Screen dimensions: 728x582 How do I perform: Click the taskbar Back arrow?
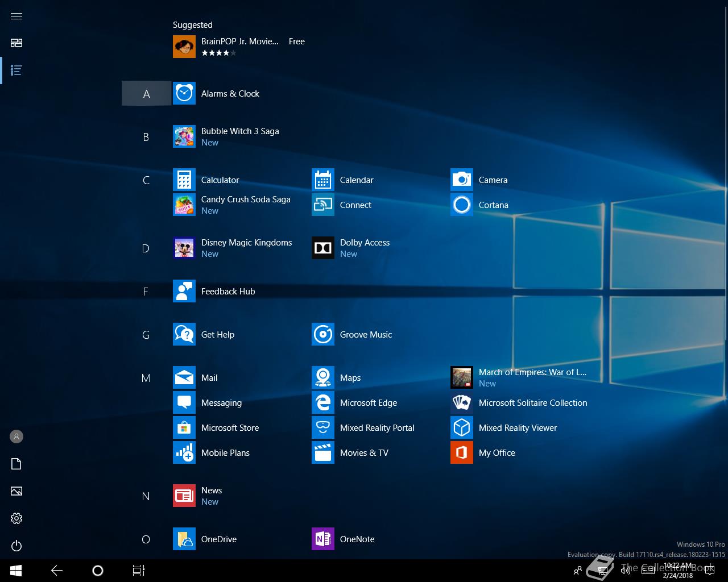pos(57,570)
